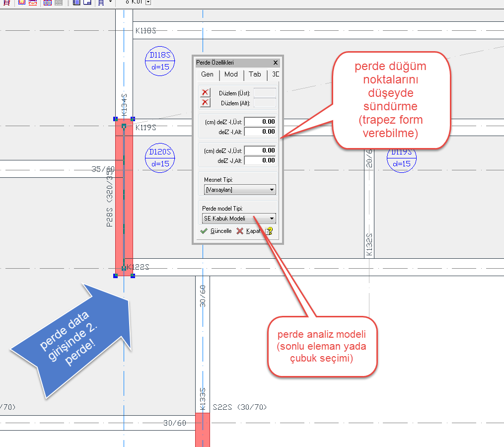Click the red wavy section toolbar icon
504x447 pixels.
(33, 2)
